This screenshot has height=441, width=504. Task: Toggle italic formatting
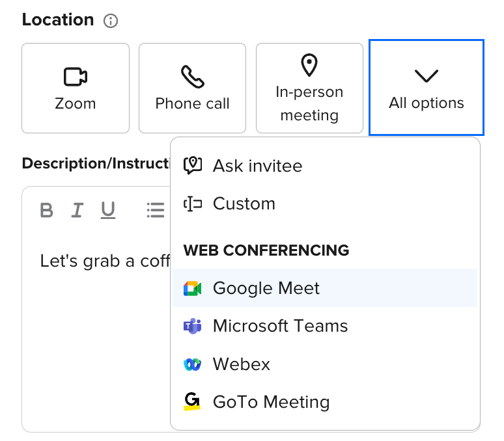[77, 209]
